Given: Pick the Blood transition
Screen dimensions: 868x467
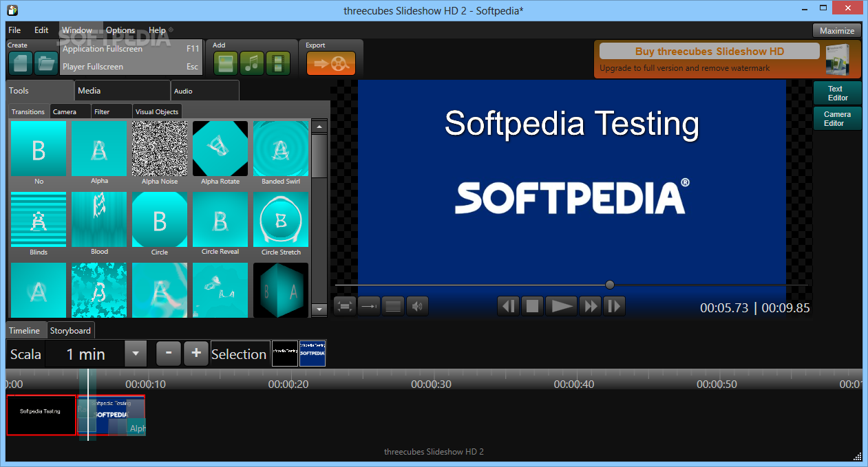Looking at the screenshot, I should pos(99,219).
